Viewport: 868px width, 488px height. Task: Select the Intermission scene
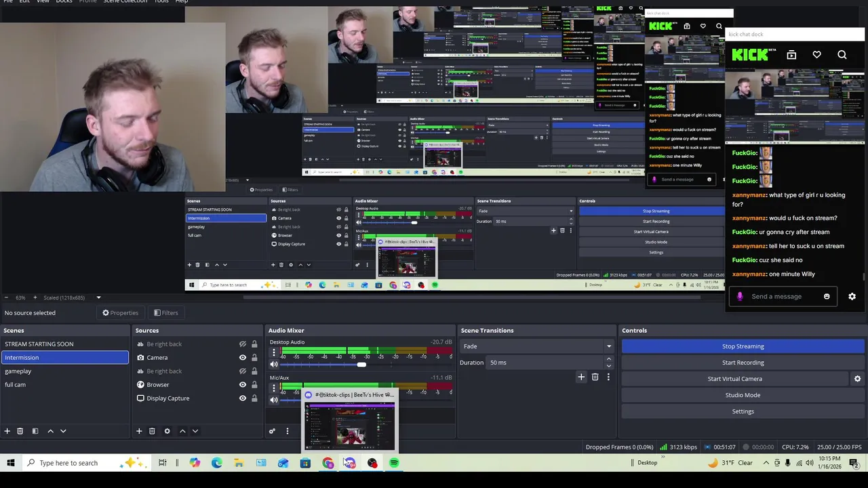click(64, 358)
